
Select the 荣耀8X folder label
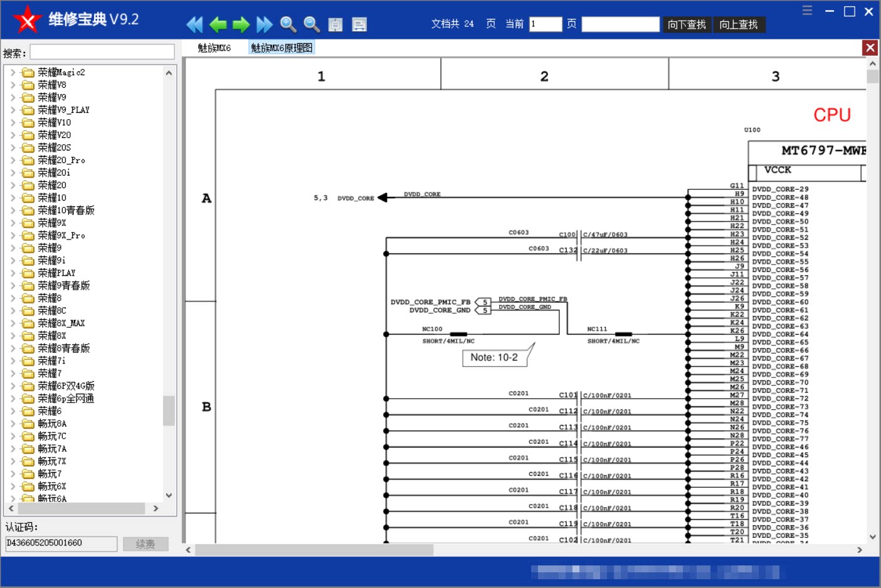pos(52,335)
